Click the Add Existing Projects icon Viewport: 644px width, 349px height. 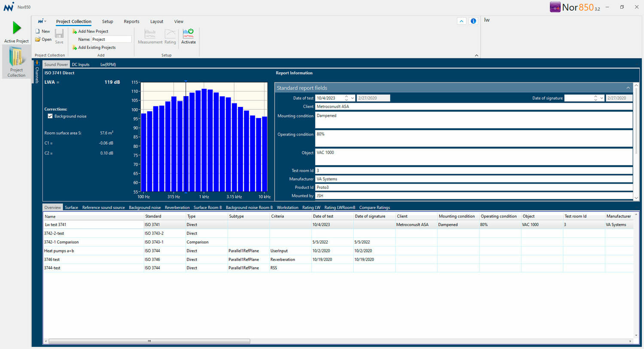(x=75, y=48)
